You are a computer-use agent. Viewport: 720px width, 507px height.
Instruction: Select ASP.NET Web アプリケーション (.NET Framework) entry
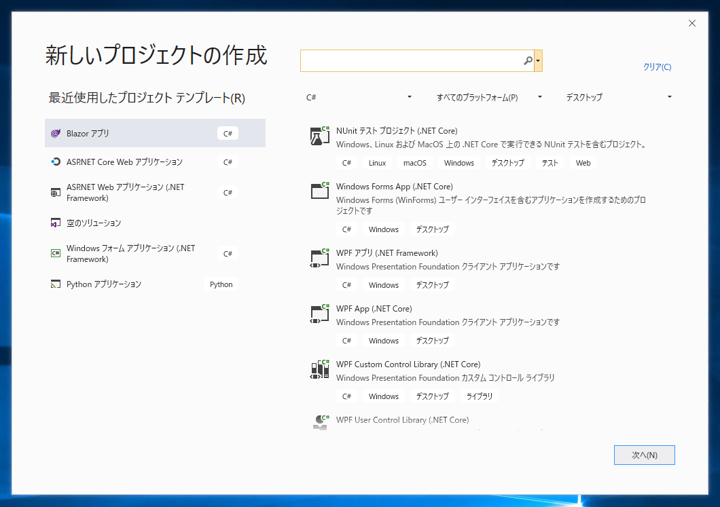pyautogui.click(x=155, y=192)
